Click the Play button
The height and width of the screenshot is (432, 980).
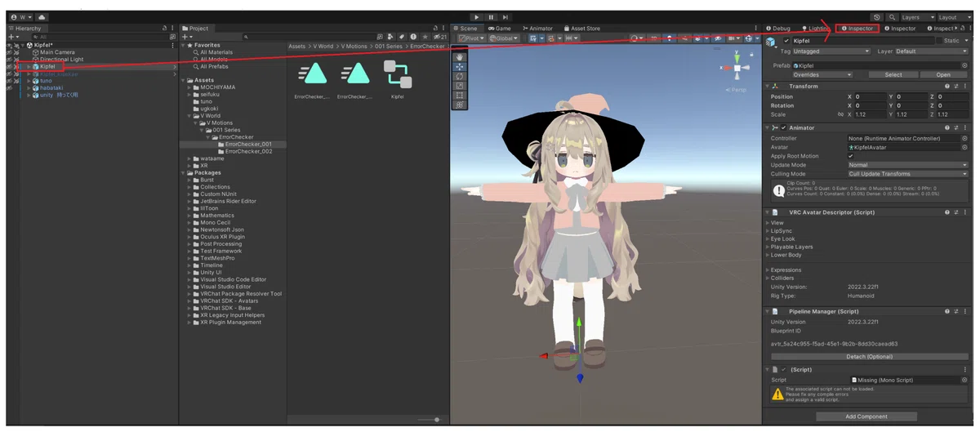pos(478,17)
